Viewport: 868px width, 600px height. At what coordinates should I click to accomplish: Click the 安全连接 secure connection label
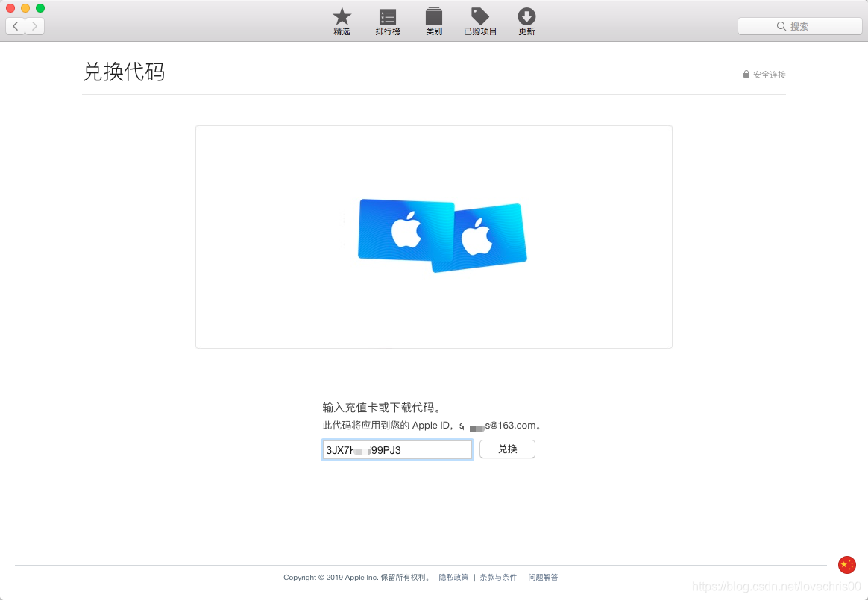[769, 74]
